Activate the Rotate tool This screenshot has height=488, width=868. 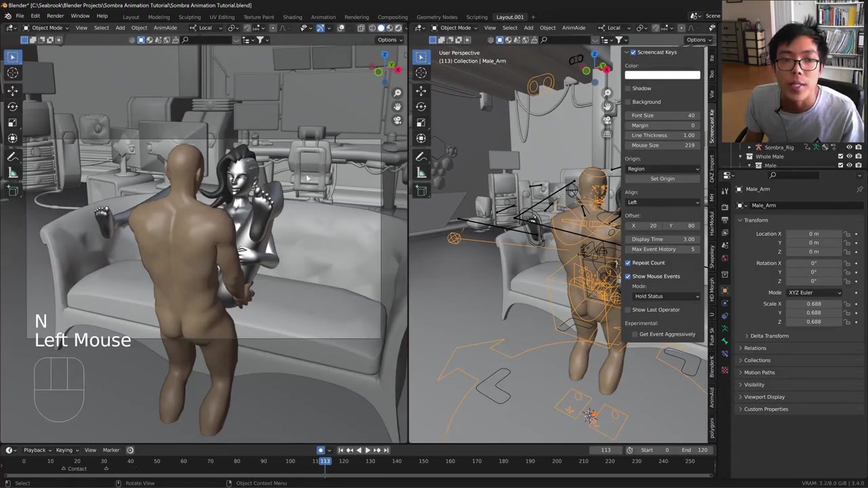coord(12,106)
